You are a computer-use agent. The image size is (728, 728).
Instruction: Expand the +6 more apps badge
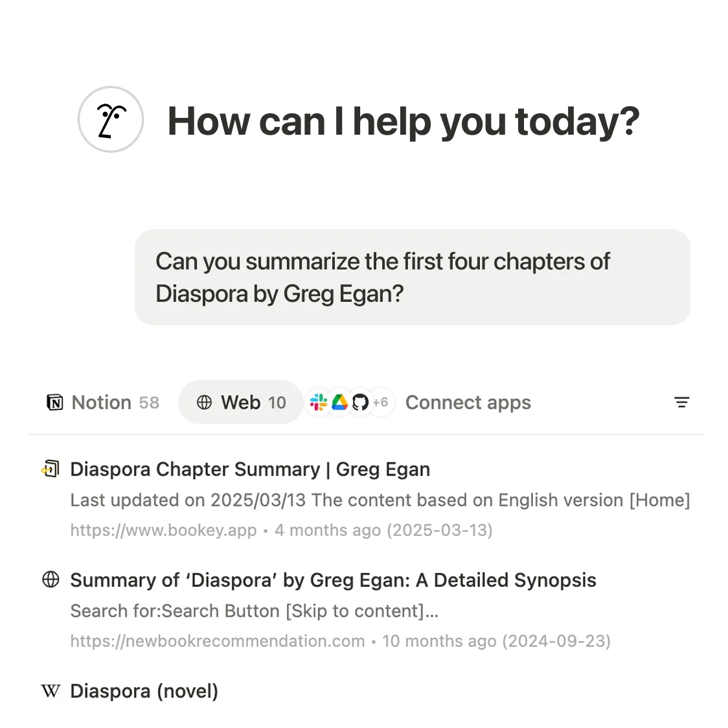click(x=381, y=402)
